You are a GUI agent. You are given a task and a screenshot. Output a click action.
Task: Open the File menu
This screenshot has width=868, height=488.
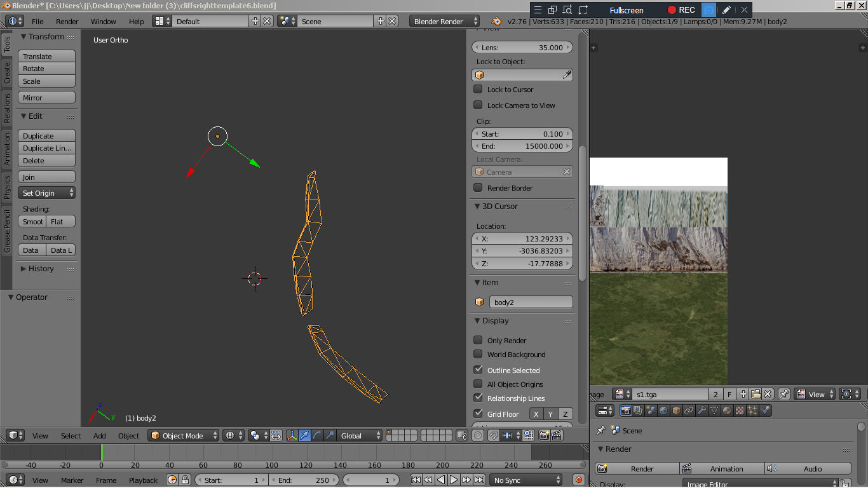[37, 22]
